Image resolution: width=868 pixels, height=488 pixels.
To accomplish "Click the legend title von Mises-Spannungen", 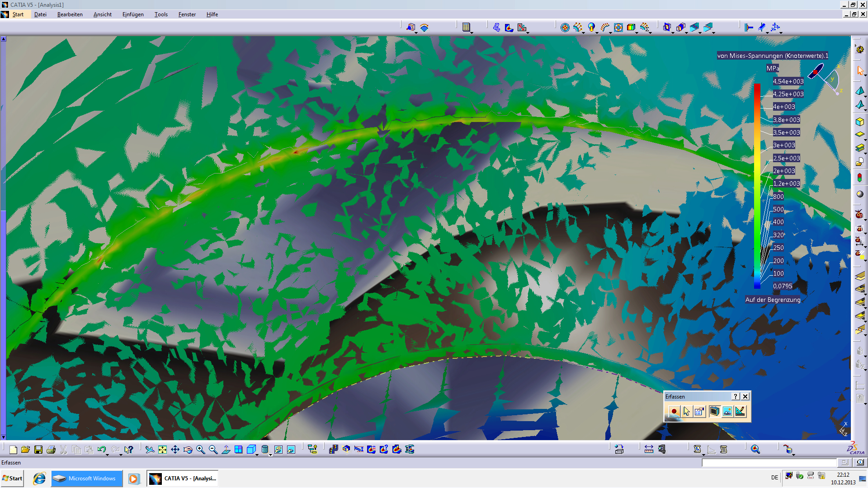I will 773,56.
